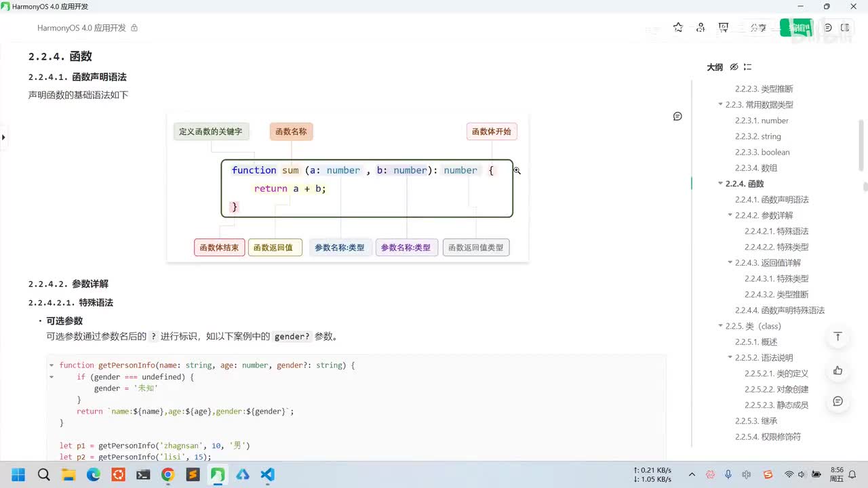Collapse the 2.2.4.3. 返回值详解 outline section
Image resolution: width=868 pixels, height=488 pixels.
730,263
